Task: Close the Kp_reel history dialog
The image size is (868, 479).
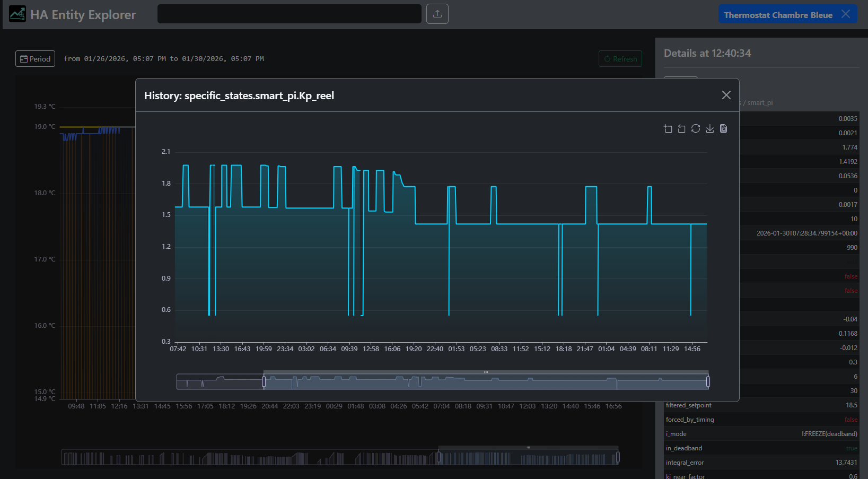Action: (726, 95)
